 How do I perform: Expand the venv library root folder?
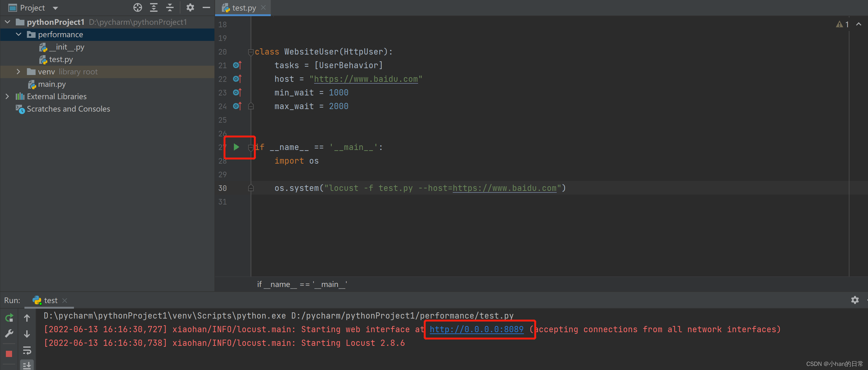tap(18, 72)
